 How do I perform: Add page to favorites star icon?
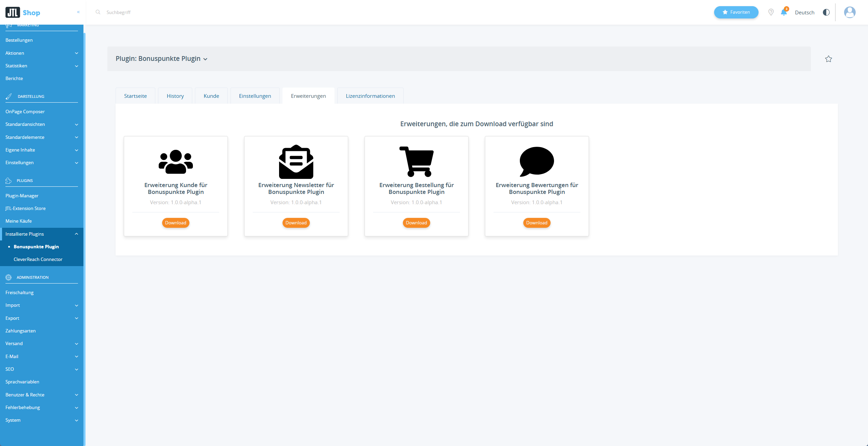828,59
